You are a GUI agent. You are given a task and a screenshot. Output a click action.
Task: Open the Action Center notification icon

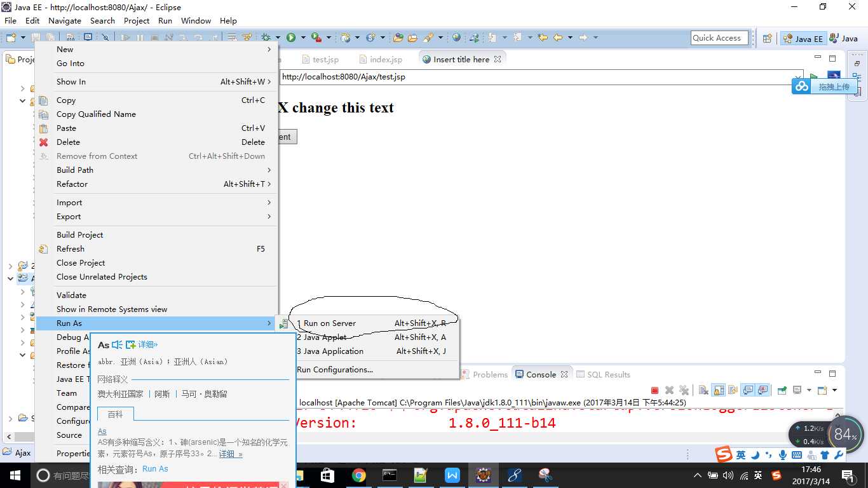[848, 475]
